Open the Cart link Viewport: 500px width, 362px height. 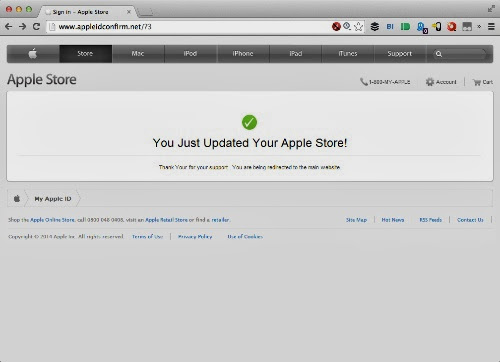pos(487,82)
